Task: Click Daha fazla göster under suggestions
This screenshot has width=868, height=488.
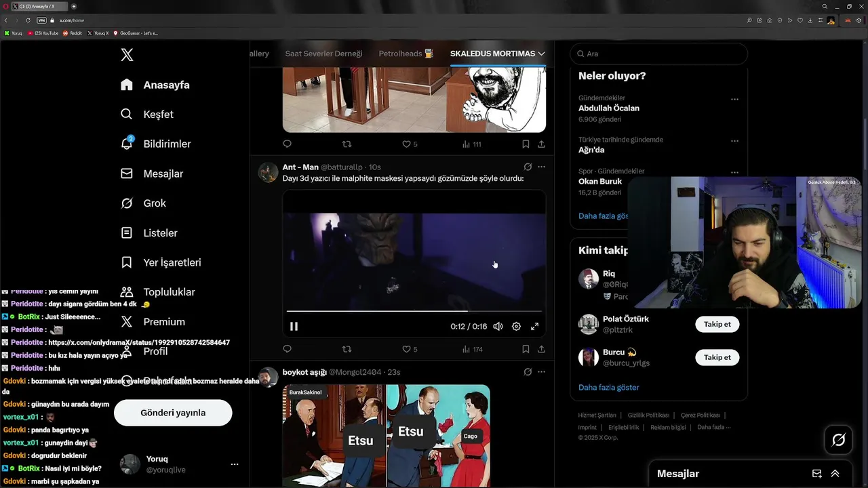Action: click(x=608, y=388)
